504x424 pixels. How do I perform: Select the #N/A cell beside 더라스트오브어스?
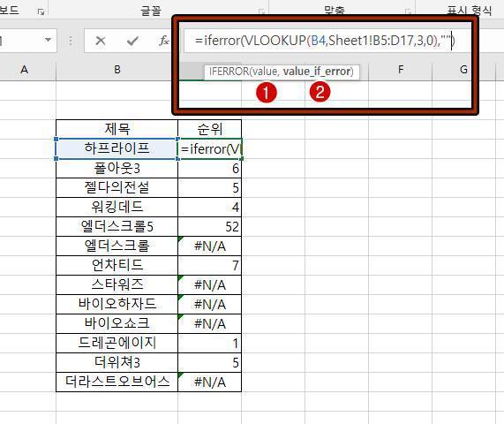pos(209,382)
